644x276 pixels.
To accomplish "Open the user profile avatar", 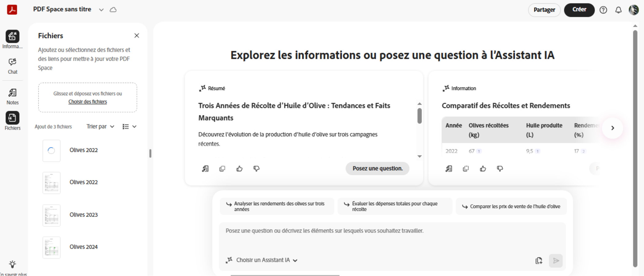I will point(634,10).
